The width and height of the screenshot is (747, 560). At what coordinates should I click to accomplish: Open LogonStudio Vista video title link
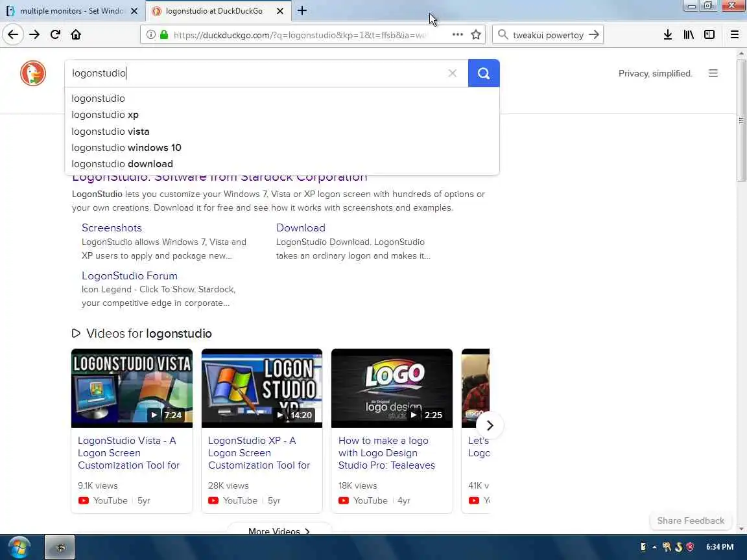tap(128, 453)
